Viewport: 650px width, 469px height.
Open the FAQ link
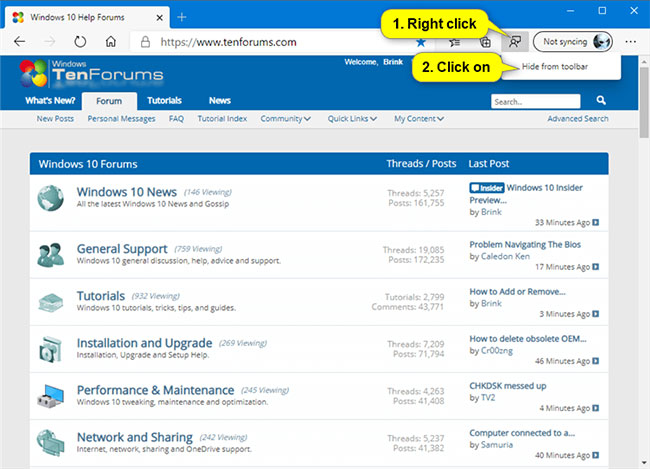(176, 119)
